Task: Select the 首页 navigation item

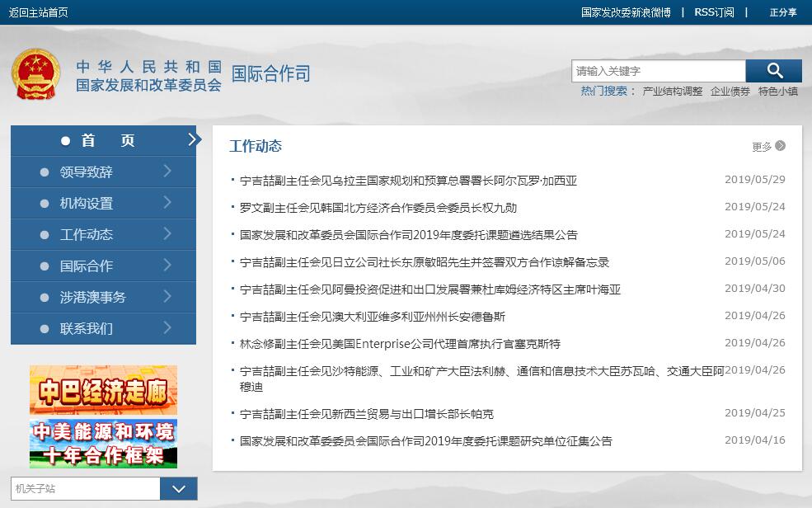Action: click(x=103, y=141)
